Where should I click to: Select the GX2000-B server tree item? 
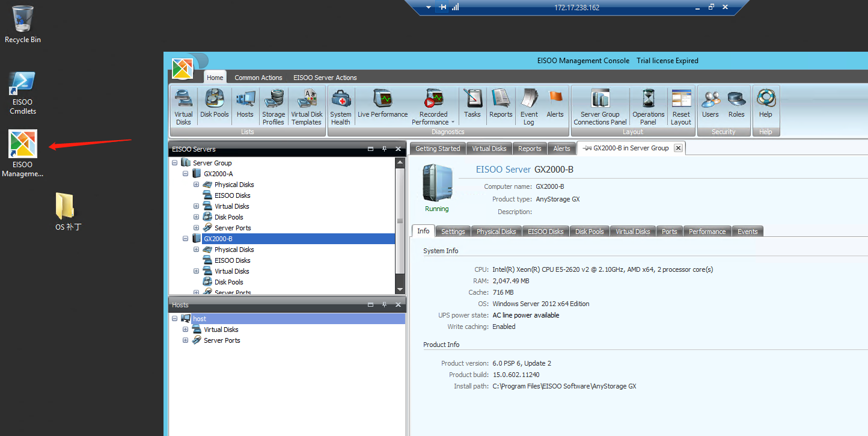[x=218, y=239]
